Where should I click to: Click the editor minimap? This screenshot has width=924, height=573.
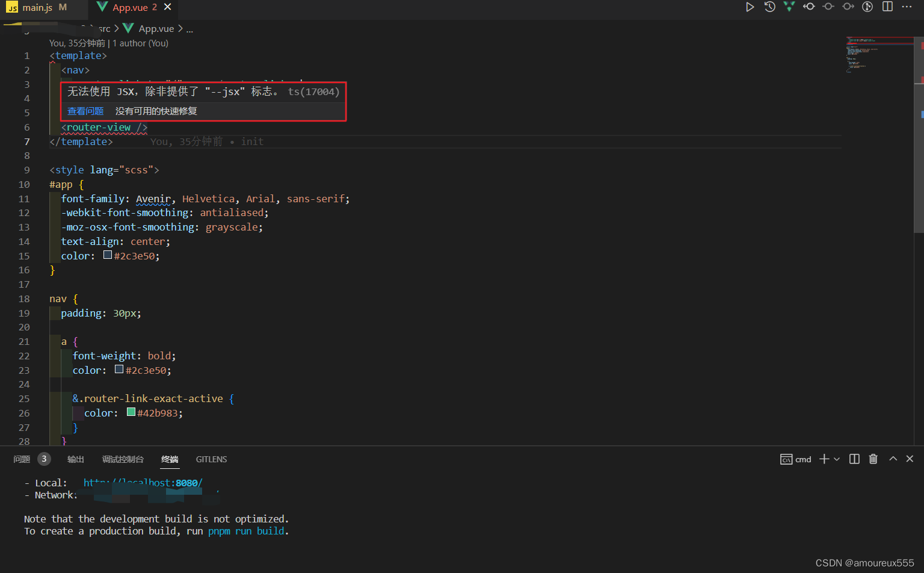879,54
